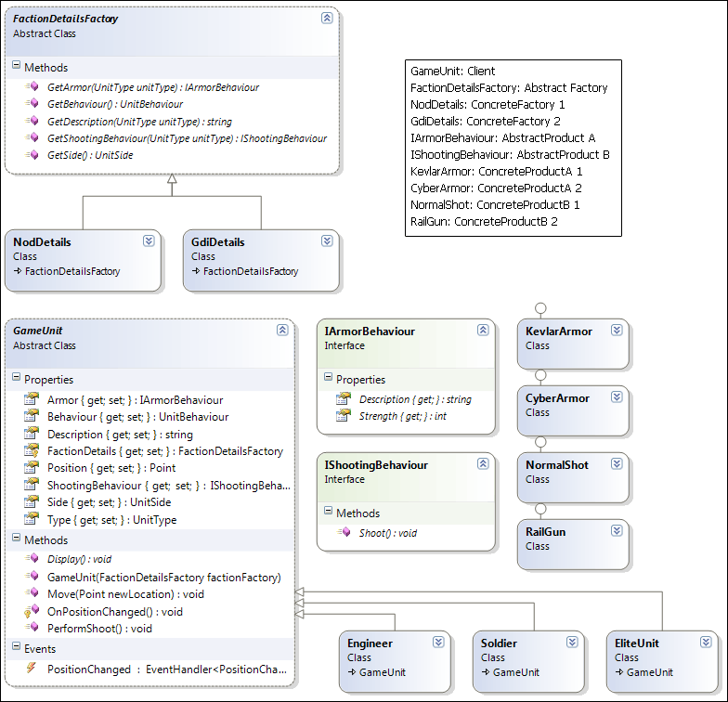Click the ShootingBehaviour property icon
The width and height of the screenshot is (728, 702).
point(32,485)
